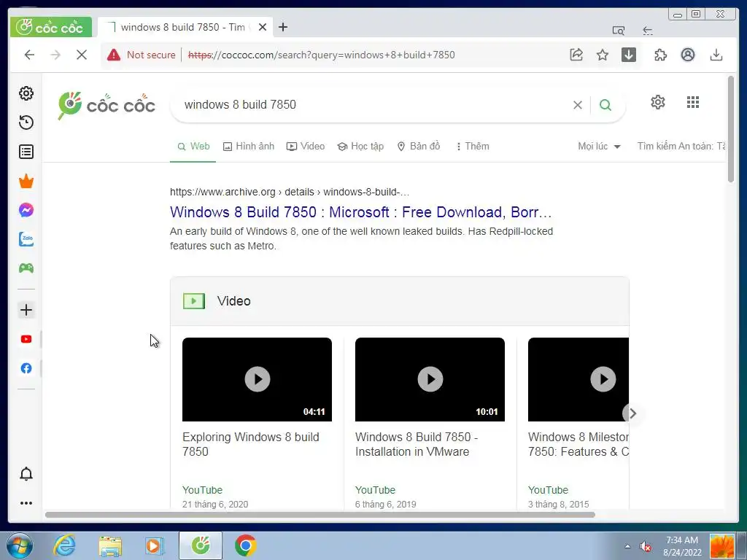747x560 pixels.
Task: Click the address bar URL
Action: click(x=322, y=55)
